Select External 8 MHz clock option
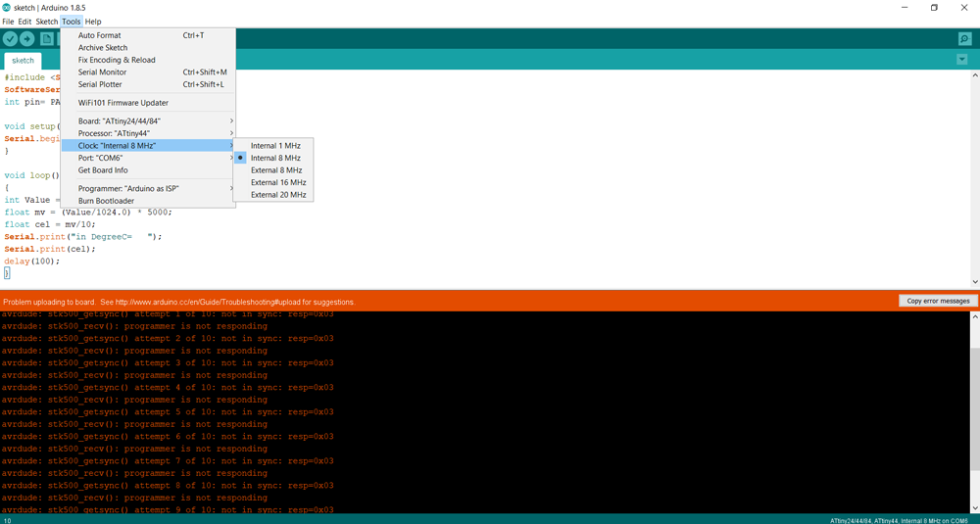The width and height of the screenshot is (980, 524). (x=273, y=170)
